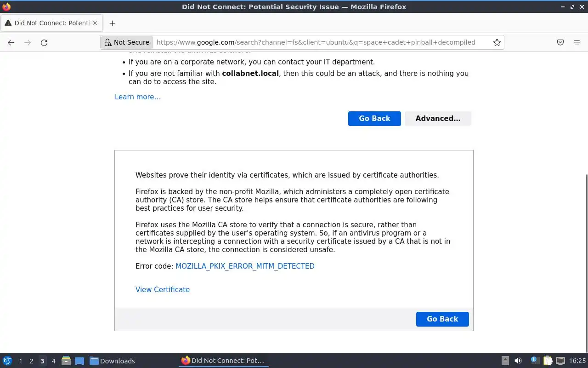The height and width of the screenshot is (368, 588).
Task: Open the Firefox hamburger application menu
Action: click(x=577, y=42)
